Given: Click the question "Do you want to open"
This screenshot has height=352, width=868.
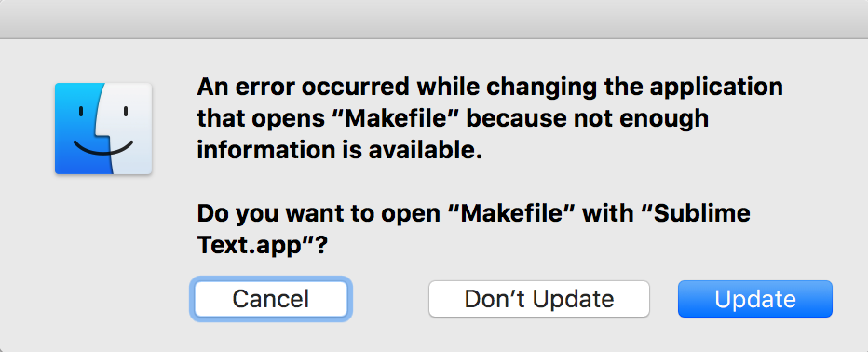Looking at the screenshot, I should coord(474,229).
